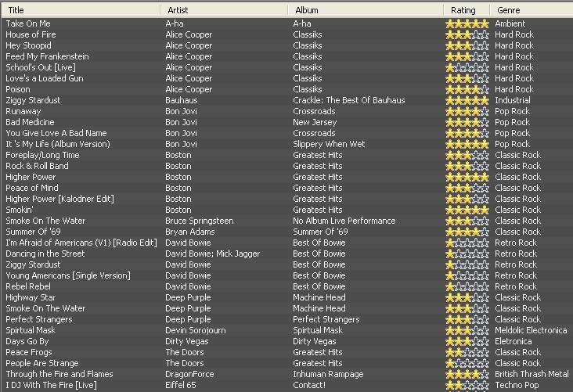Screen dimensions: 573x392
Task: Select the song Highway Star
Action: [x=31, y=298]
